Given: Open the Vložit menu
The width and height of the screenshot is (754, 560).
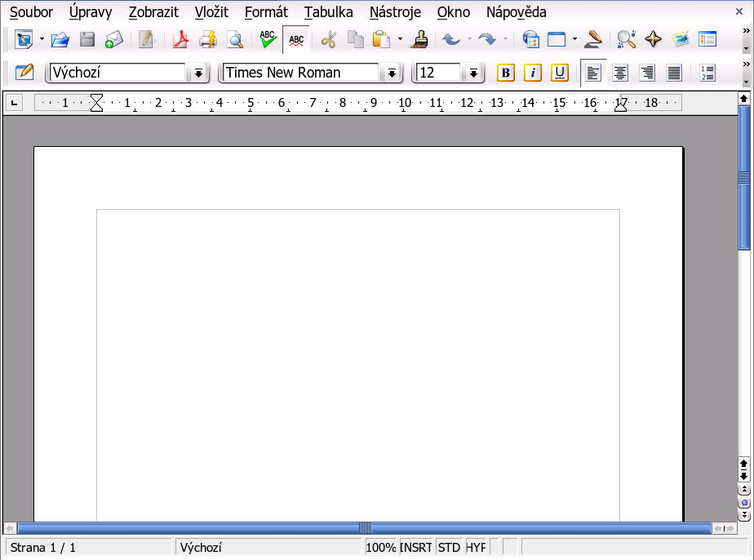Looking at the screenshot, I should 211,12.
